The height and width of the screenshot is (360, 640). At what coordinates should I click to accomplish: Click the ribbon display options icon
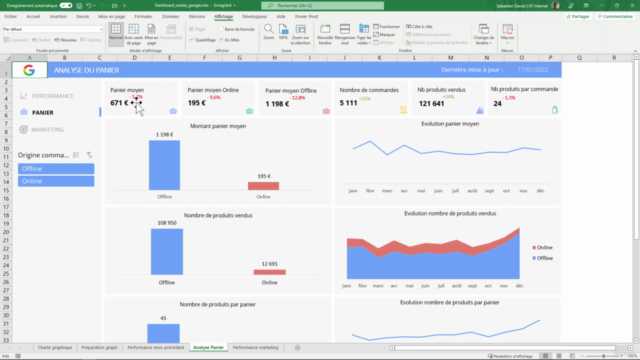586,6
